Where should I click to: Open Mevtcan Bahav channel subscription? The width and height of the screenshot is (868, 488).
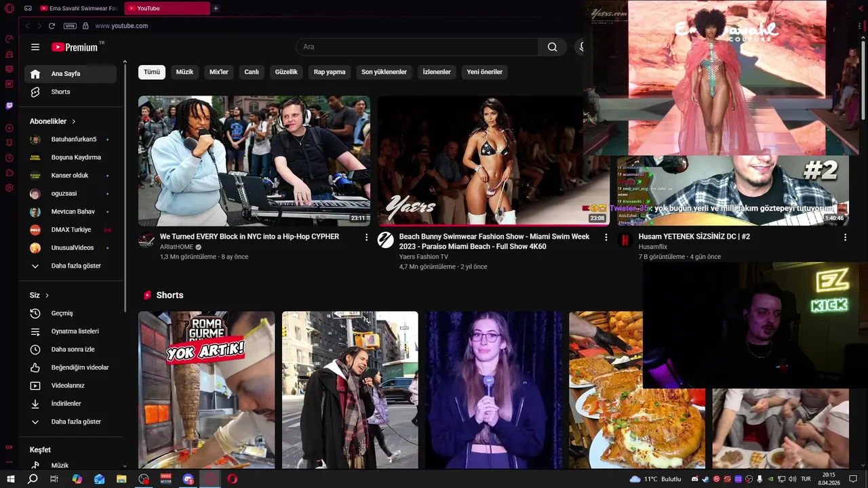coord(71,211)
